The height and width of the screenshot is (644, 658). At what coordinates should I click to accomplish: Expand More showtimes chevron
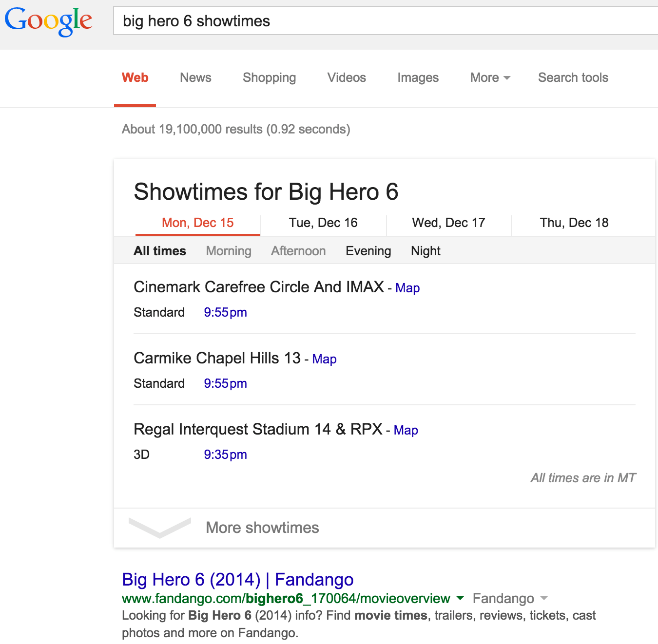click(x=160, y=528)
